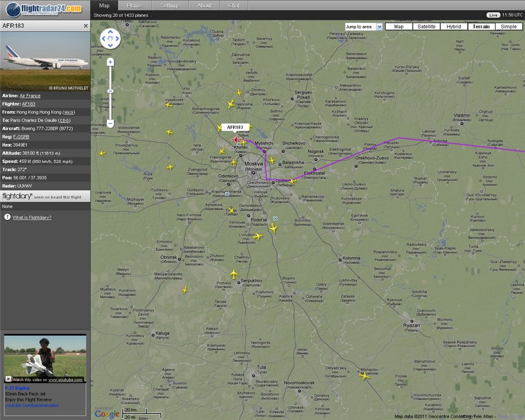Click the Flightdiary help question icon
The image size is (525, 420).
click(7, 217)
